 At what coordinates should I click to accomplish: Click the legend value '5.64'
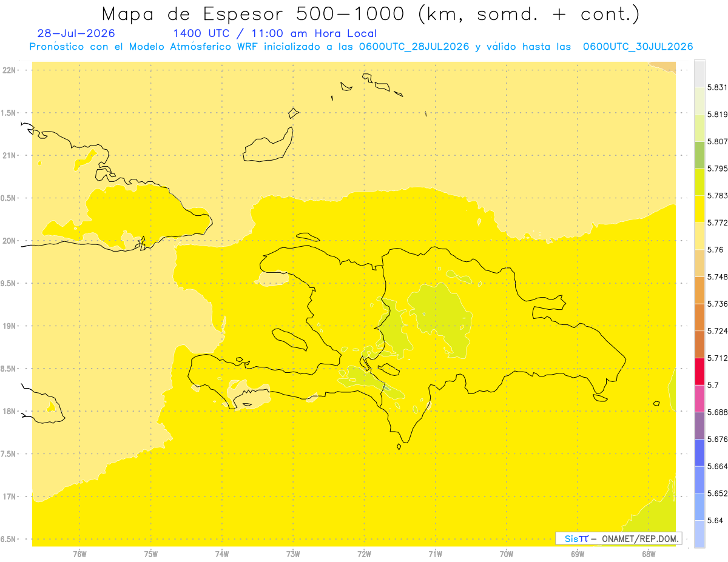click(x=715, y=520)
